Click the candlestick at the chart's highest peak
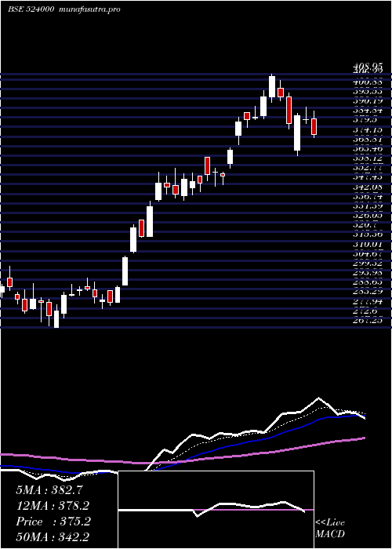Viewport: 392px width, 549px height. coord(272,87)
